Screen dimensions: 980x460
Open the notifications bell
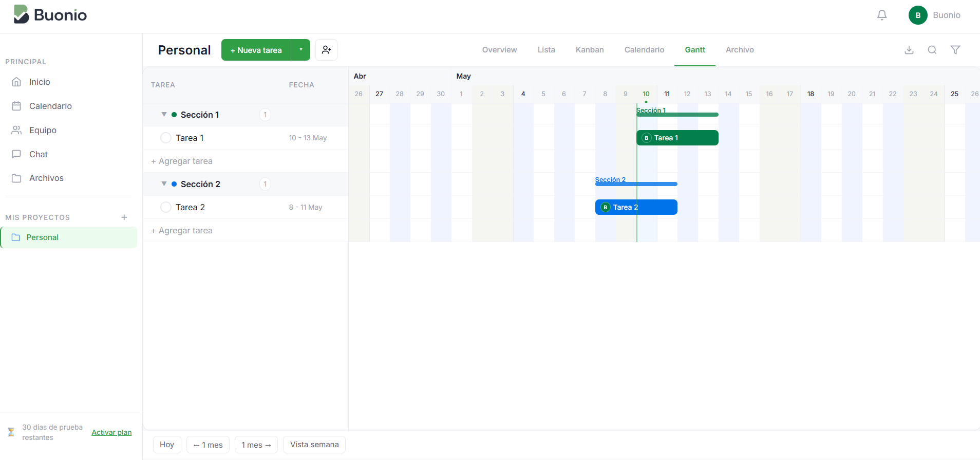click(882, 15)
